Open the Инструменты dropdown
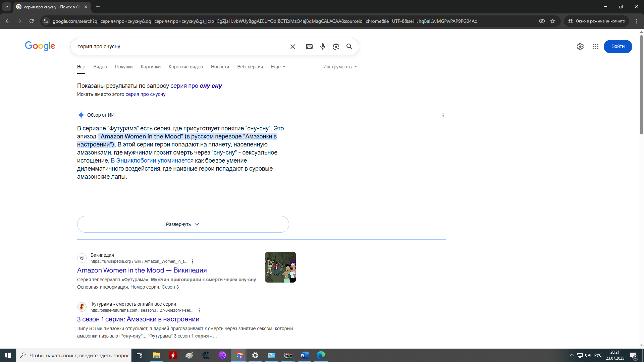 click(x=340, y=67)
